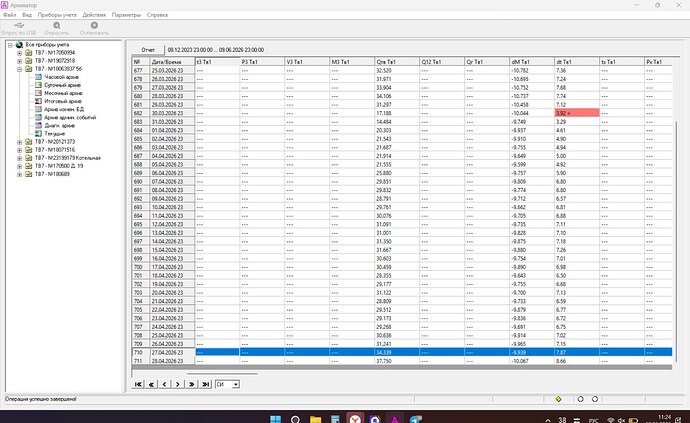Expand device ТВ7 №17050994
This screenshot has width=690, height=423.
tap(19, 53)
